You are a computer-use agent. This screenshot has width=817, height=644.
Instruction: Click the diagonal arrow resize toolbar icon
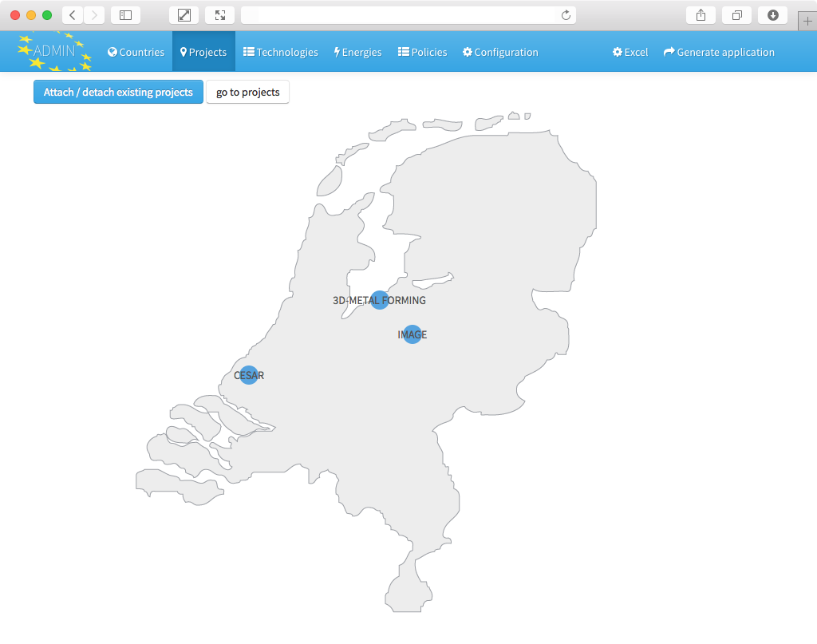pyautogui.click(x=184, y=15)
